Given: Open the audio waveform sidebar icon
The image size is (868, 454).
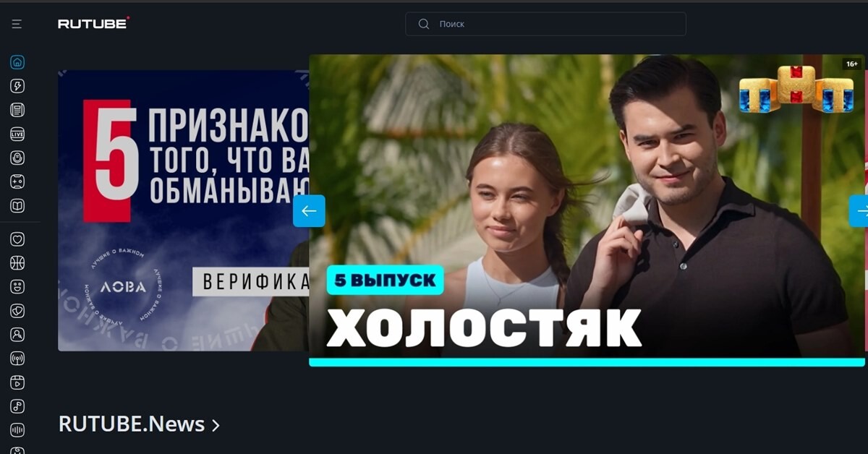Looking at the screenshot, I should tap(17, 430).
